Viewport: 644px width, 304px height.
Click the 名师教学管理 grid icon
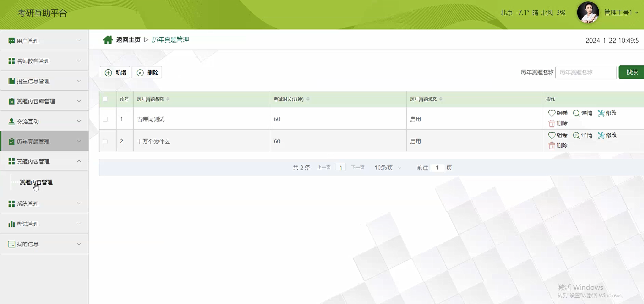click(11, 61)
